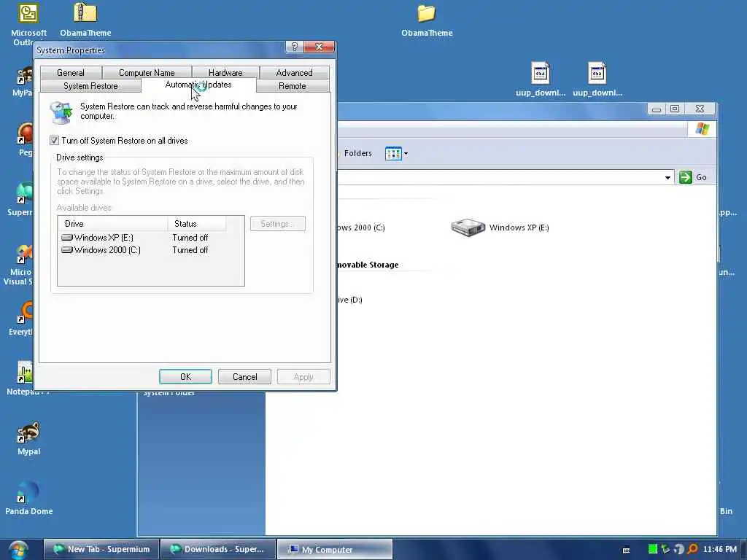Close the System Properties dialog
747x560 pixels.
(x=320, y=47)
